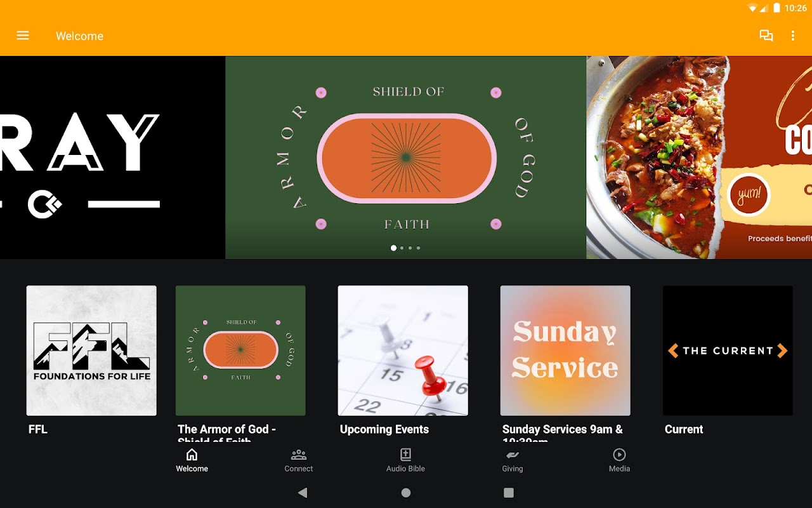Open the chat messages icon
The width and height of the screenshot is (812, 508).
pos(766,36)
